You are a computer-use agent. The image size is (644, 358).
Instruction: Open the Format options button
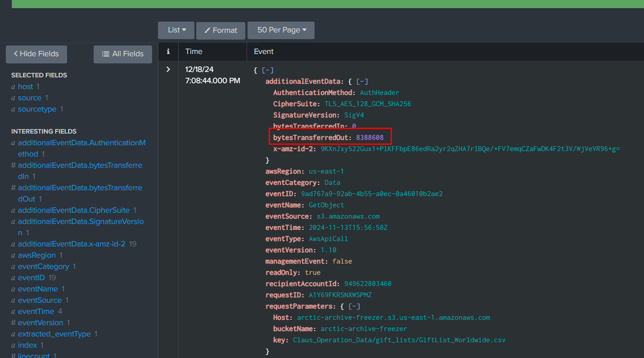221,30
